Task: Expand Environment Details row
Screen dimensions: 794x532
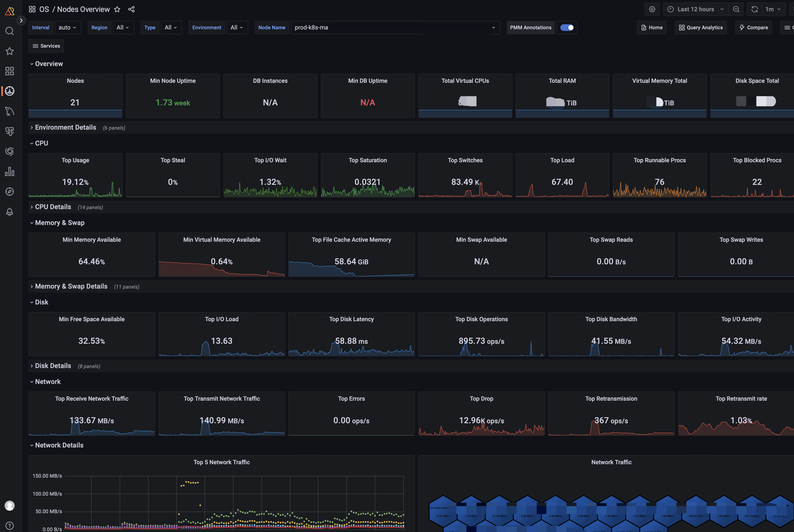Action: (x=65, y=128)
